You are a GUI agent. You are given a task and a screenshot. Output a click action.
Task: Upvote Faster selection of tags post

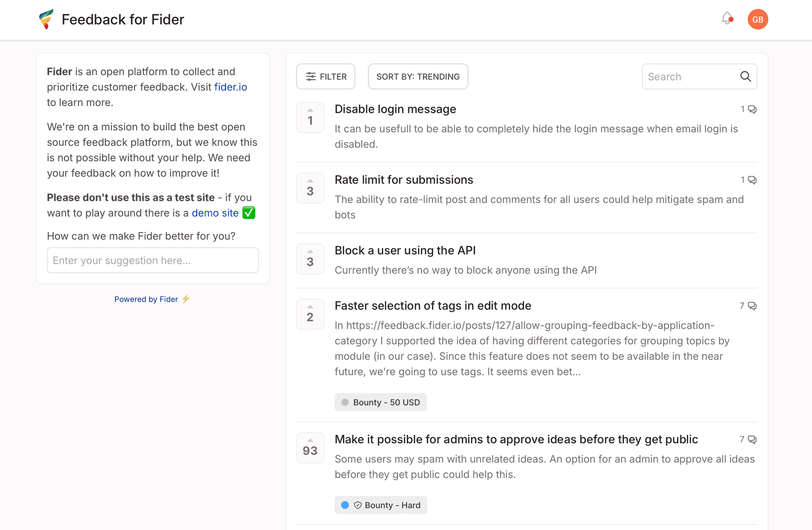pos(310,314)
